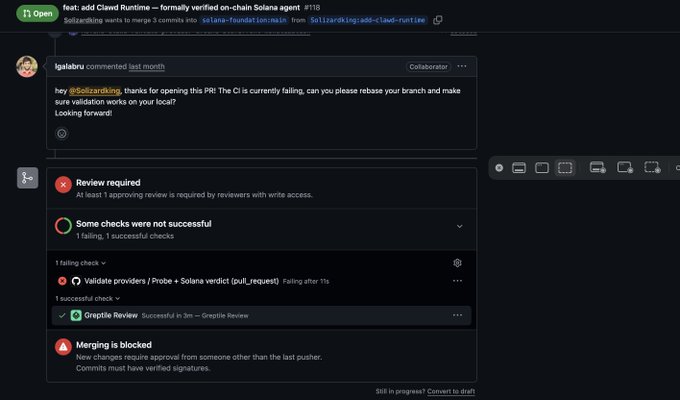Image resolution: width=680 pixels, height=400 pixels.
Task: Collapse the '1 failing check' group
Action: point(80,263)
